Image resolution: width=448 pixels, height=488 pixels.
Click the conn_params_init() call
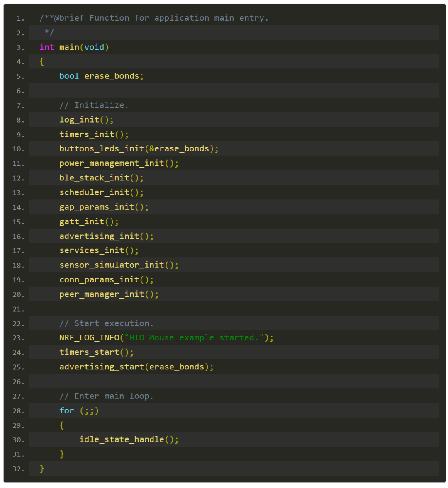107,280
